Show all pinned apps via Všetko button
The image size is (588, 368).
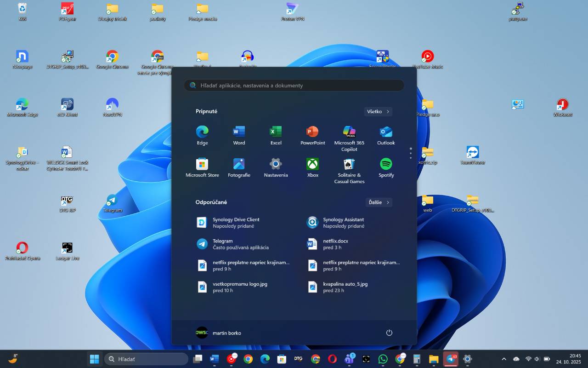[x=378, y=111]
